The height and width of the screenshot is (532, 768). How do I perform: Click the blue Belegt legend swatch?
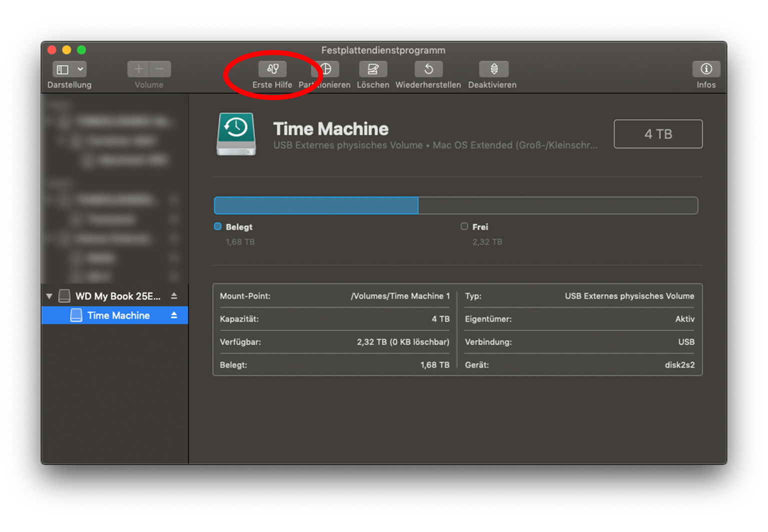point(218,227)
